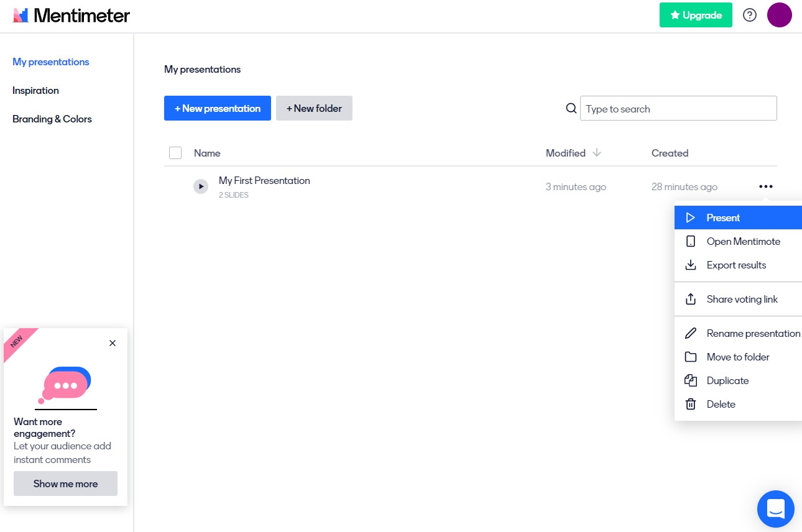
Task: Choose Delete from the menu
Action: point(738,404)
